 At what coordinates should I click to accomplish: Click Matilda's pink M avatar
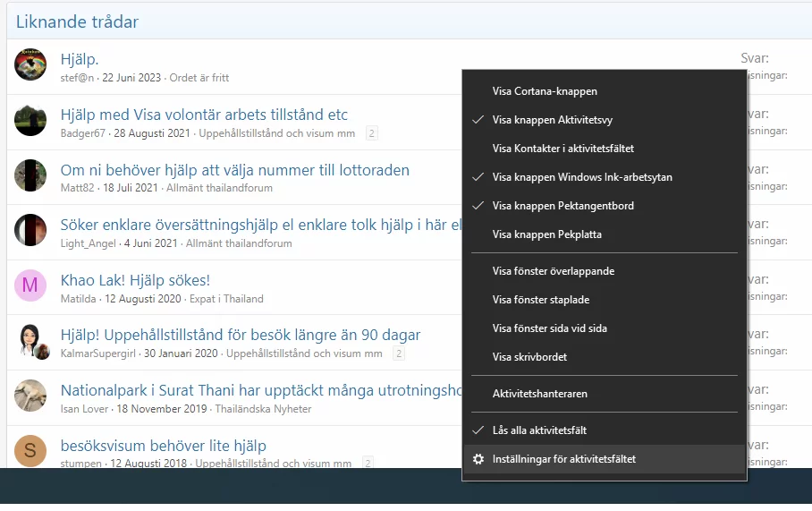pyautogui.click(x=30, y=285)
